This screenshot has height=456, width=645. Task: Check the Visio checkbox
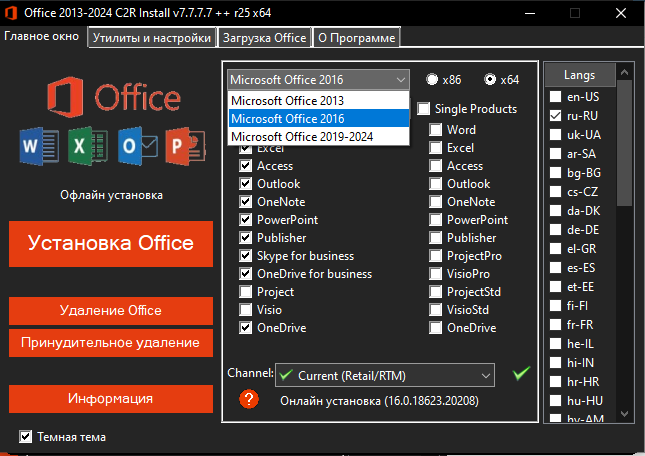coord(246,310)
